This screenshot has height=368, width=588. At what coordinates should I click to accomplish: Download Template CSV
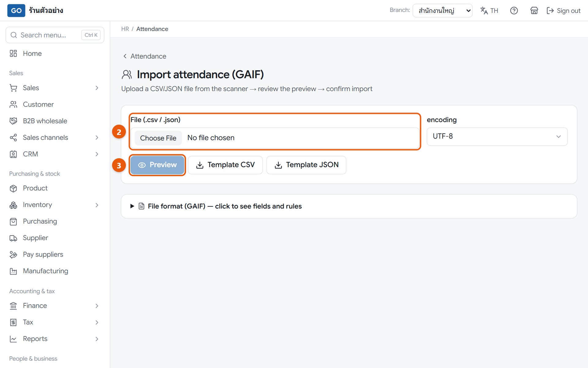click(x=225, y=165)
